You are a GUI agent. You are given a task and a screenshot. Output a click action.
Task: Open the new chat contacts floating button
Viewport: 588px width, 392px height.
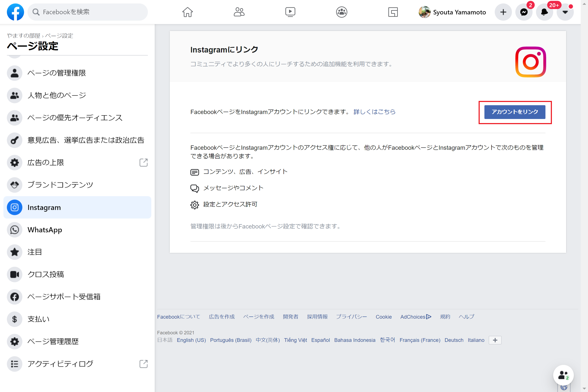click(x=563, y=375)
